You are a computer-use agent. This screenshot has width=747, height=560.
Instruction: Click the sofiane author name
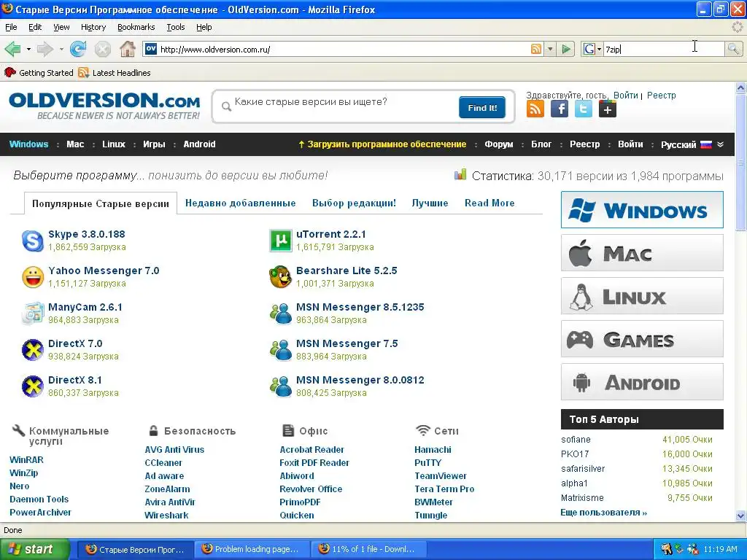576,440
